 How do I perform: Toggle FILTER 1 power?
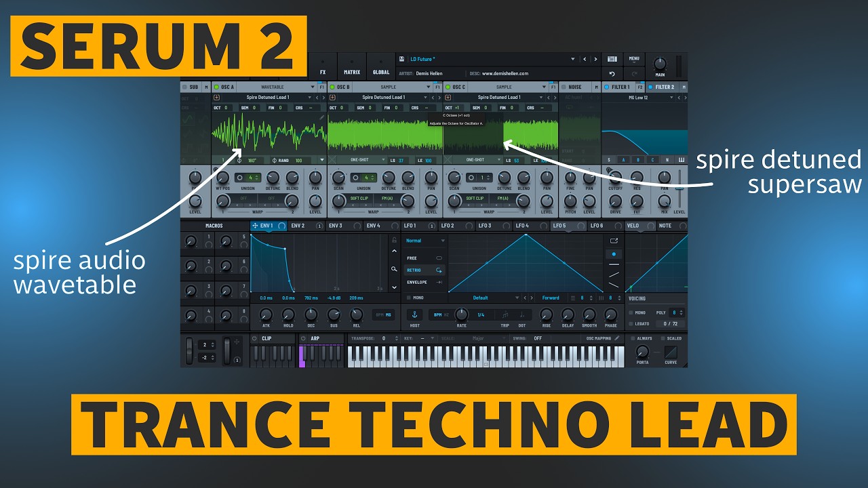click(606, 87)
